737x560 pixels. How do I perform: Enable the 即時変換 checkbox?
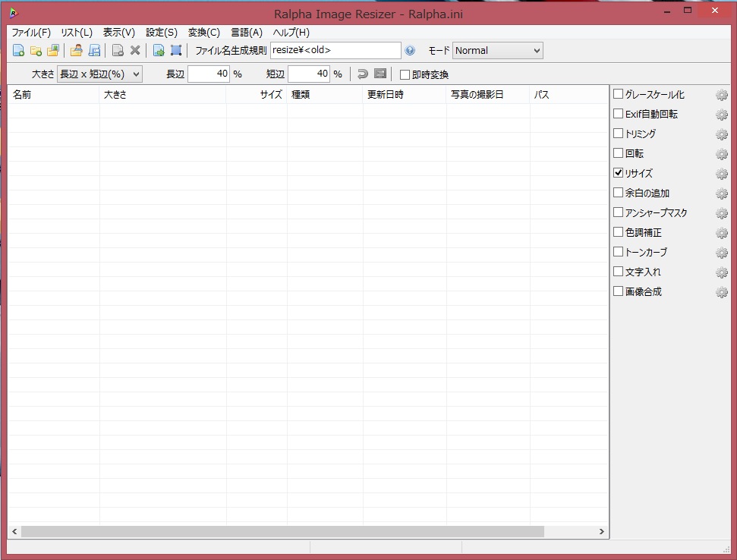click(405, 74)
